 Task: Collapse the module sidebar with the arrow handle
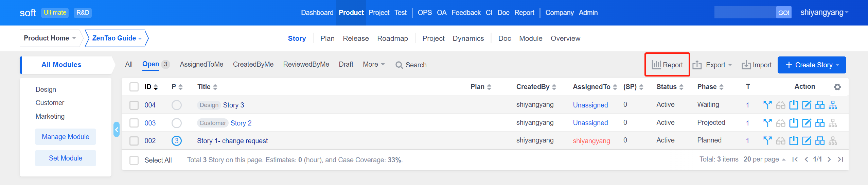tap(117, 130)
